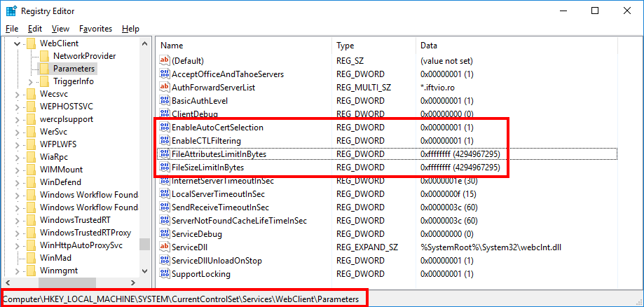Viewport: 644px width, 307px height.
Task: Click the WinDefend folder icon
Action: pos(31,182)
